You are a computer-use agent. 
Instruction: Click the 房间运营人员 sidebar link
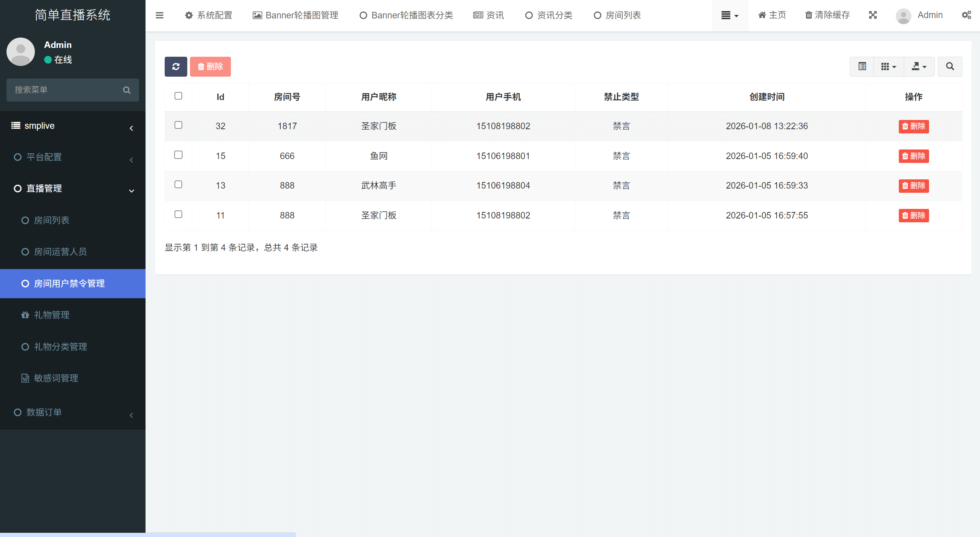pos(61,252)
